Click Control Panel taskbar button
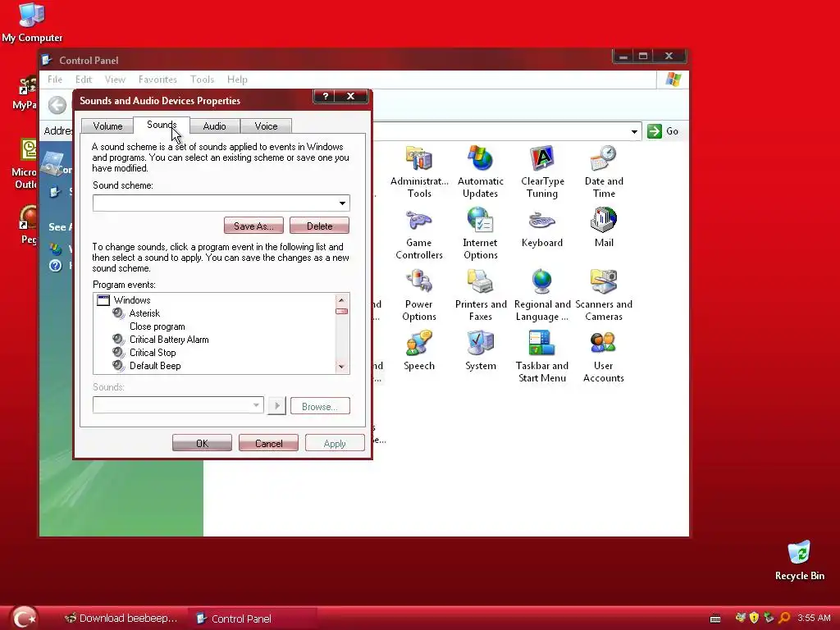The image size is (840, 630). click(252, 619)
